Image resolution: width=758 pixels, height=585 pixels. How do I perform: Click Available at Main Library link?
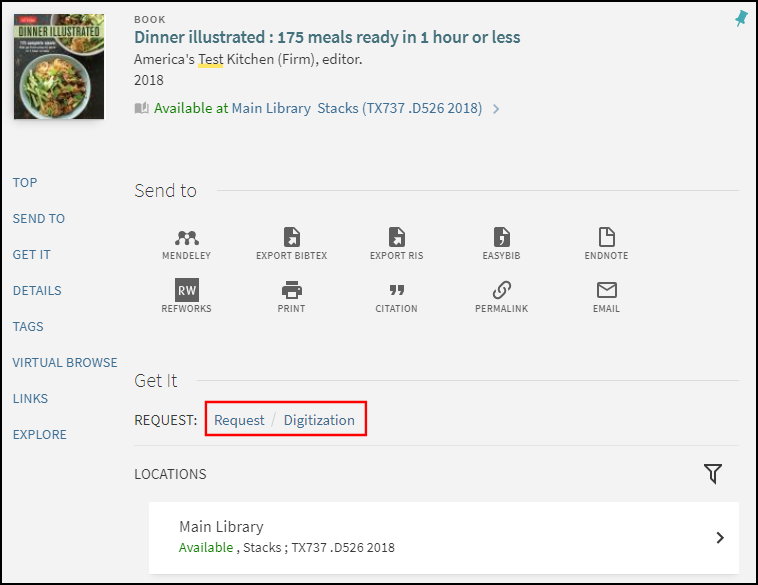click(232, 108)
